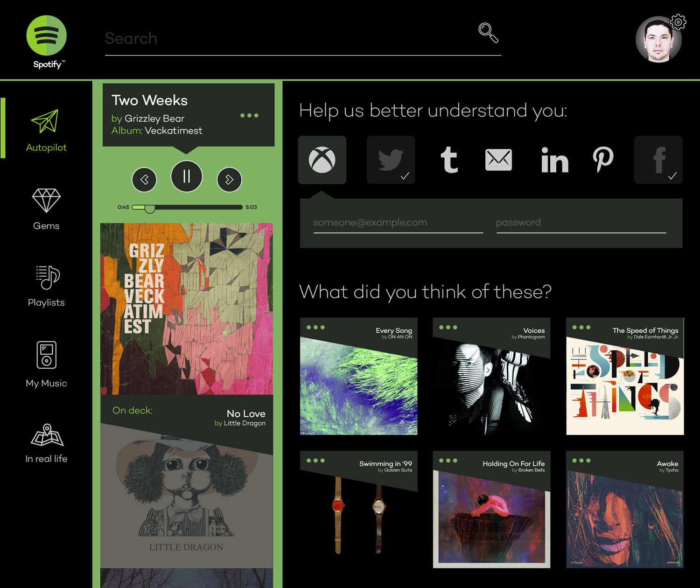
Task: Select the email envelope icon
Action: (x=498, y=160)
